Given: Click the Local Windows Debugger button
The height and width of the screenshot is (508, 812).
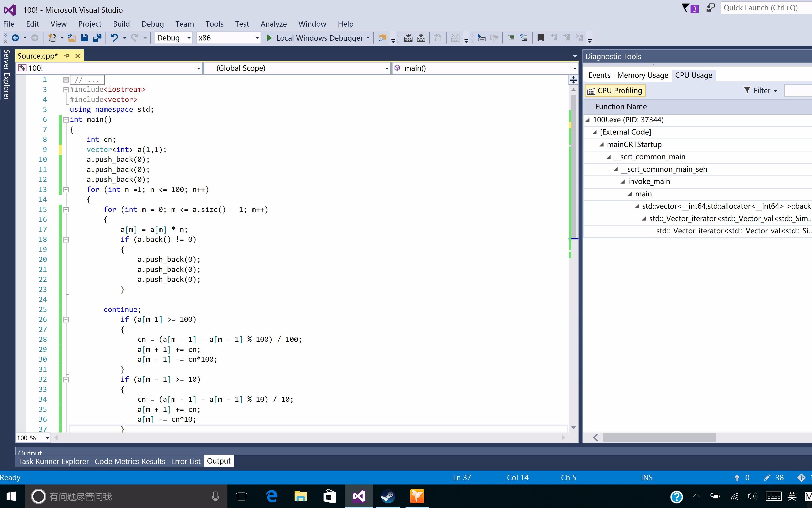Looking at the screenshot, I should pyautogui.click(x=319, y=38).
